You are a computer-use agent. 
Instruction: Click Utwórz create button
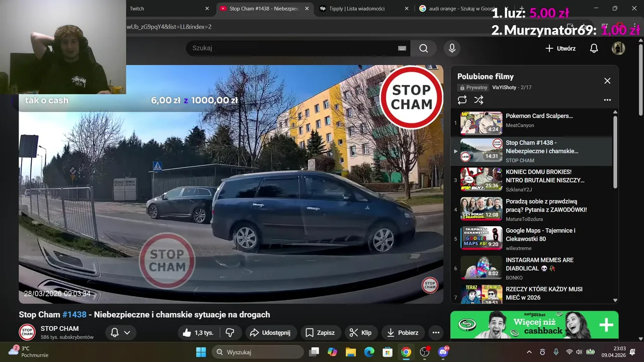click(560, 48)
